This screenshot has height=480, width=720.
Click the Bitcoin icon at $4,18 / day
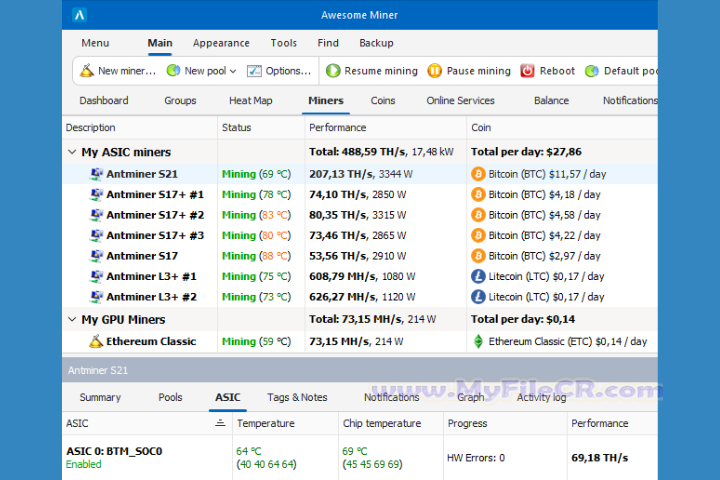pos(478,194)
